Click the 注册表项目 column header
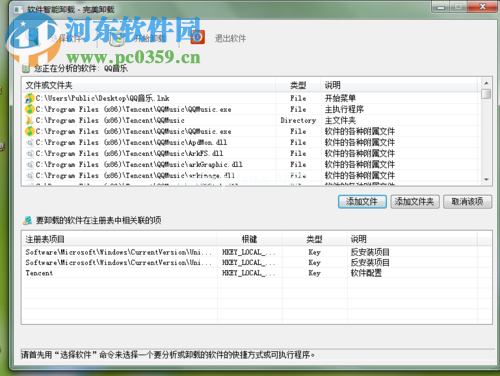The height and width of the screenshot is (376, 500). click(119, 239)
